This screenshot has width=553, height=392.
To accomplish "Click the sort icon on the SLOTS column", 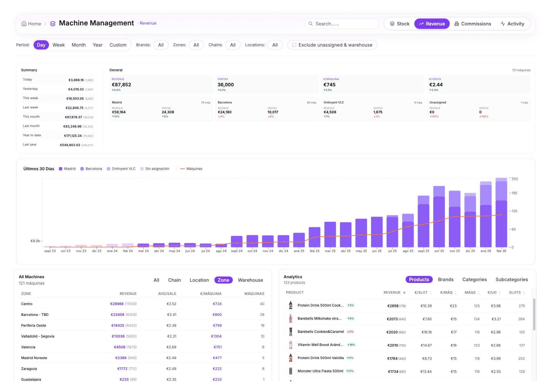I will coord(525,292).
